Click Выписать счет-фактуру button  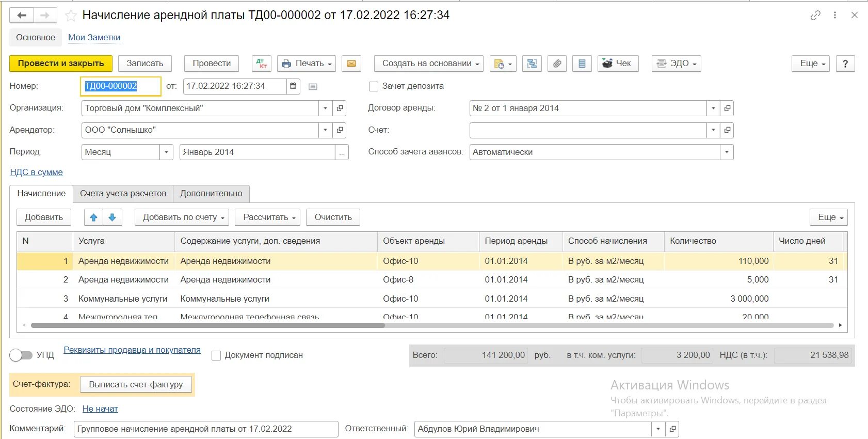[136, 385]
